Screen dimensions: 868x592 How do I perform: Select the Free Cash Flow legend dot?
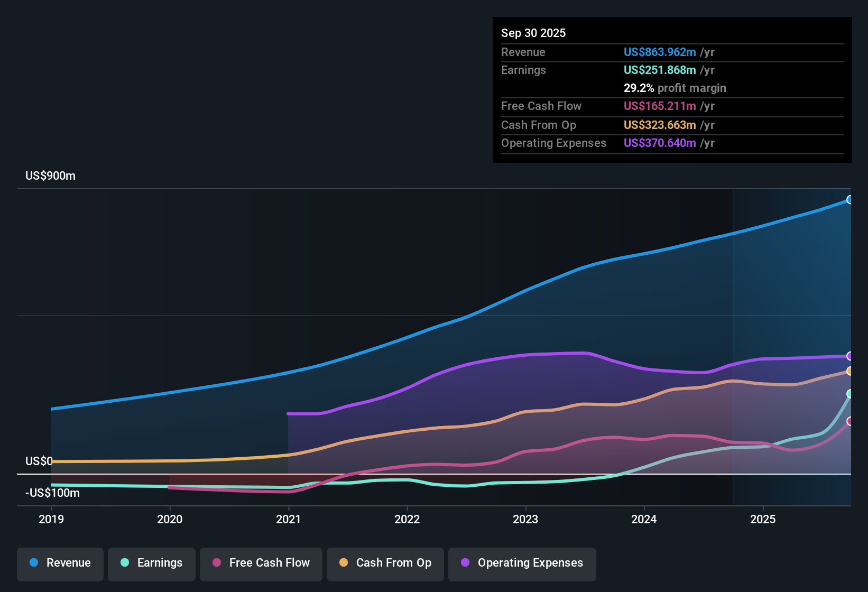[x=216, y=563]
